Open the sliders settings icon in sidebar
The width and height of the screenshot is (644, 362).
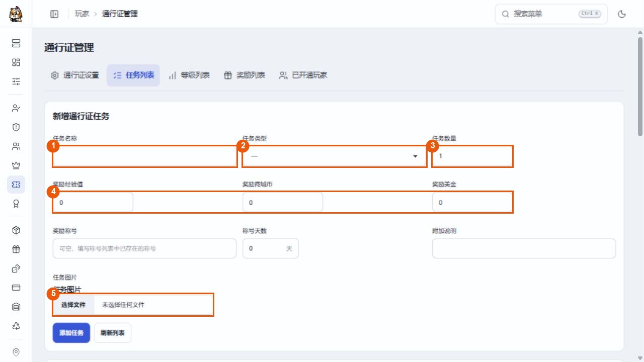pyautogui.click(x=16, y=81)
